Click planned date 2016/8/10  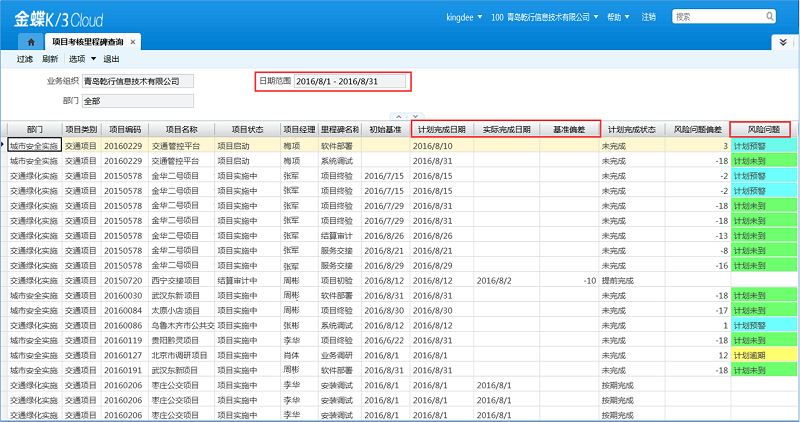point(442,146)
